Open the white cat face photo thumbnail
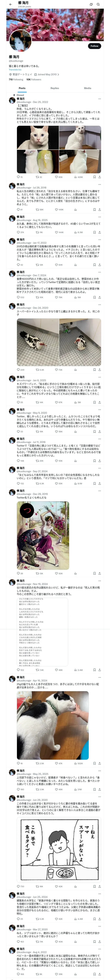This screenshot has width=110, height=980. [x=37, y=138]
